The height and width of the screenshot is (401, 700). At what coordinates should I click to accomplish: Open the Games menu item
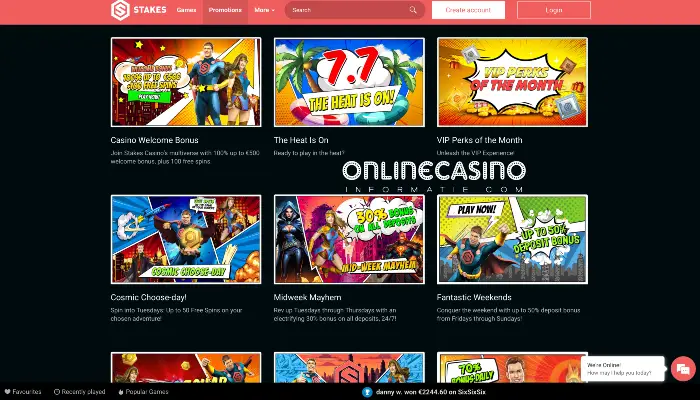click(x=186, y=10)
